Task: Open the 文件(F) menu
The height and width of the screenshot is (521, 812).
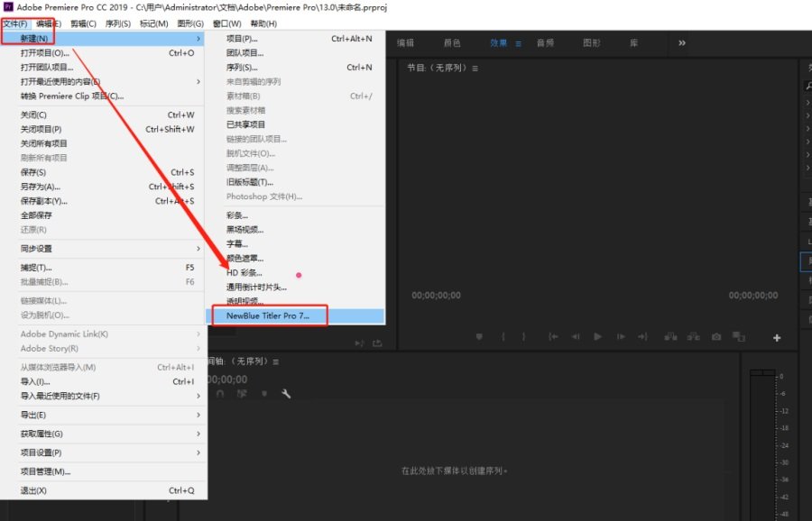Action: pos(15,23)
